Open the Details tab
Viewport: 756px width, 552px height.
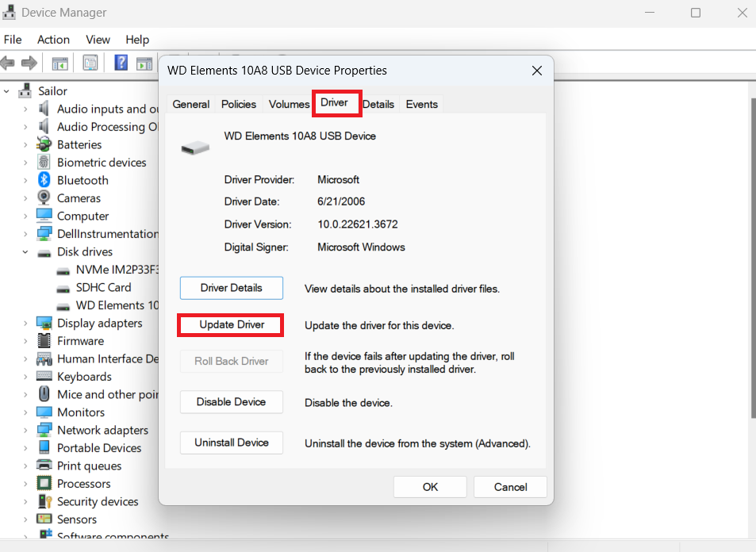378,104
